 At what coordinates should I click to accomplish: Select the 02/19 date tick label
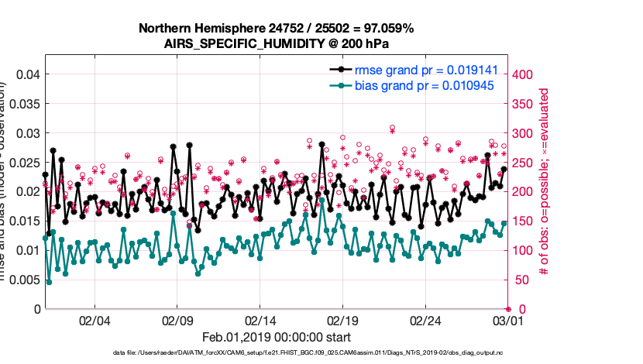[x=342, y=320]
